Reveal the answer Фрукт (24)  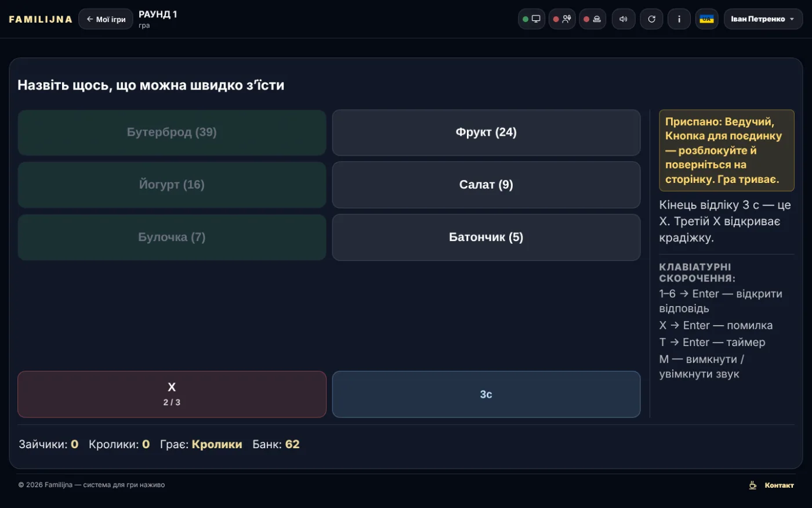pyautogui.click(x=486, y=132)
